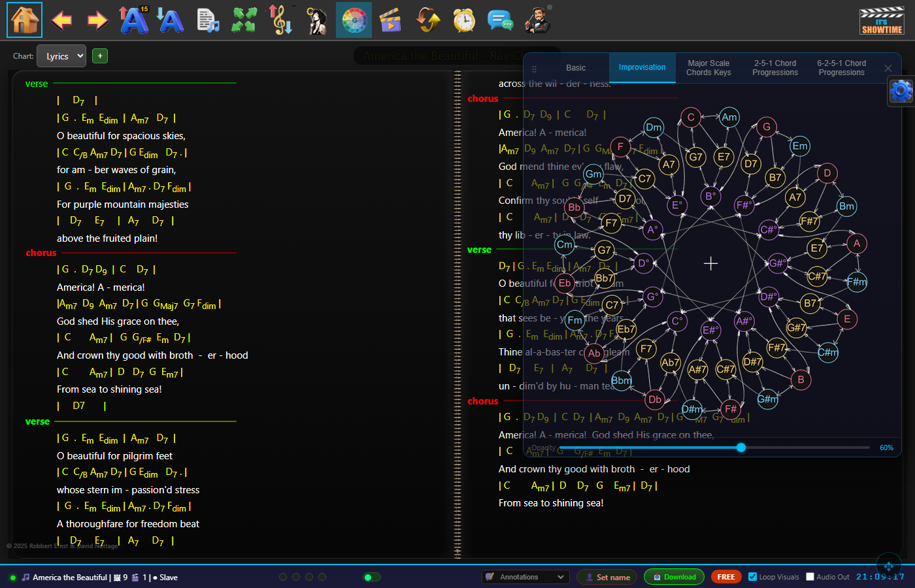Toggle the Loop Visuals checkbox
This screenshot has width=915, height=588.
point(752,577)
